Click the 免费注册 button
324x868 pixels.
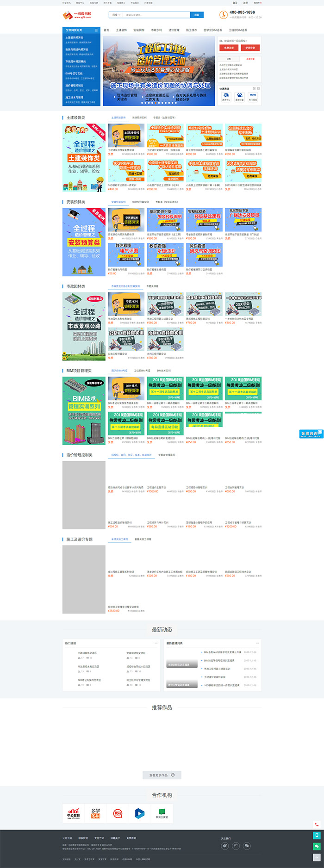pos(229,48)
